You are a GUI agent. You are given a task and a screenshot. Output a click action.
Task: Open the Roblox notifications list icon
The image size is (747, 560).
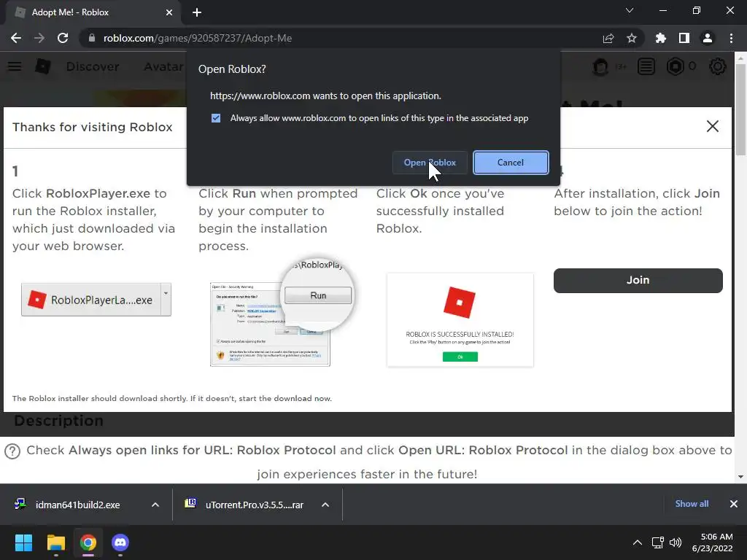646,66
